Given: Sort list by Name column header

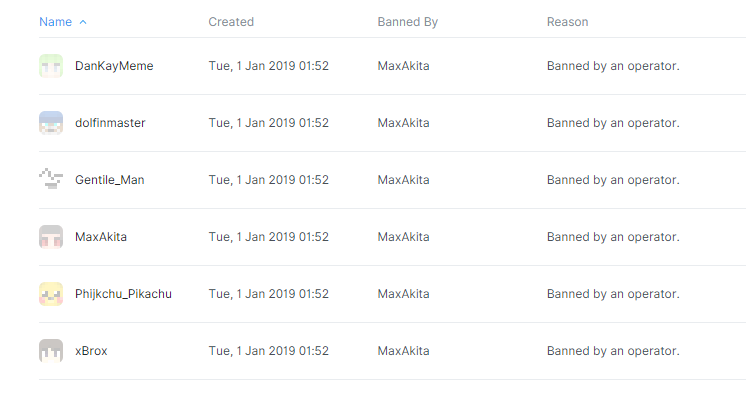Looking at the screenshot, I should coord(56,22).
